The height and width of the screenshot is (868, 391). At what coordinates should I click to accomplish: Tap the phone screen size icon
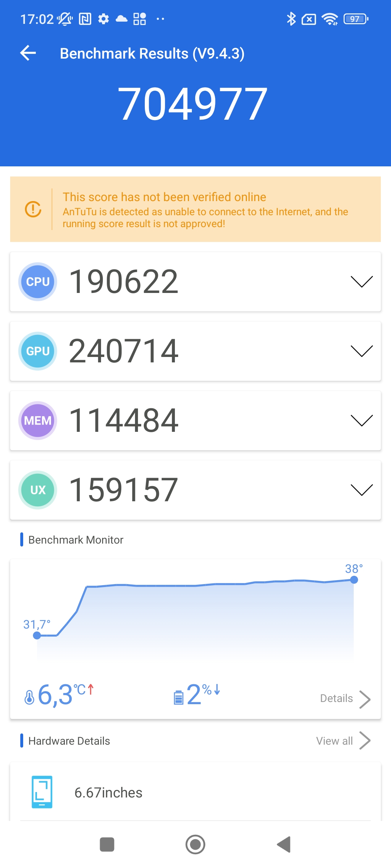[42, 792]
